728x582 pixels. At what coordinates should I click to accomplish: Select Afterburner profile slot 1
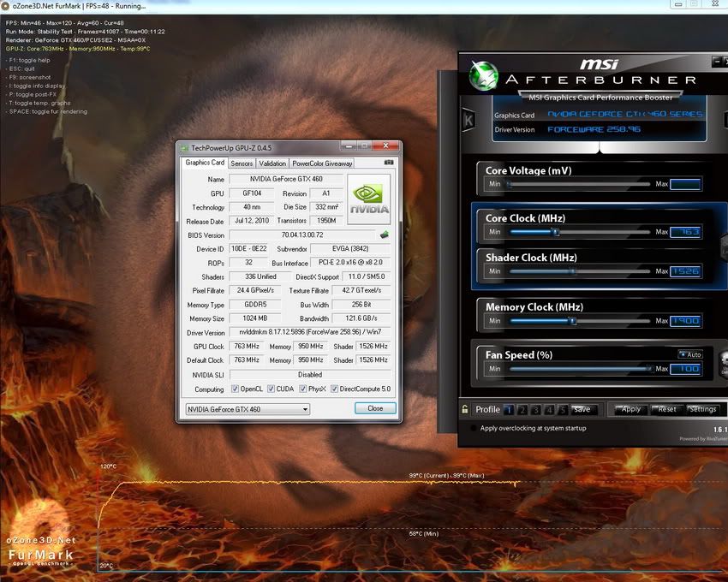coord(509,409)
